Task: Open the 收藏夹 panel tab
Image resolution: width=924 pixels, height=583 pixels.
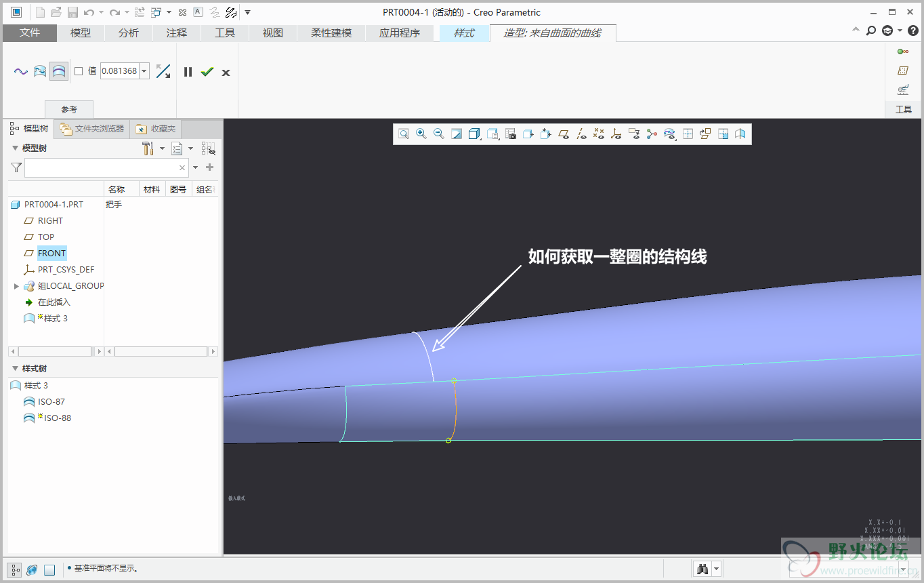Action: pyautogui.click(x=156, y=129)
